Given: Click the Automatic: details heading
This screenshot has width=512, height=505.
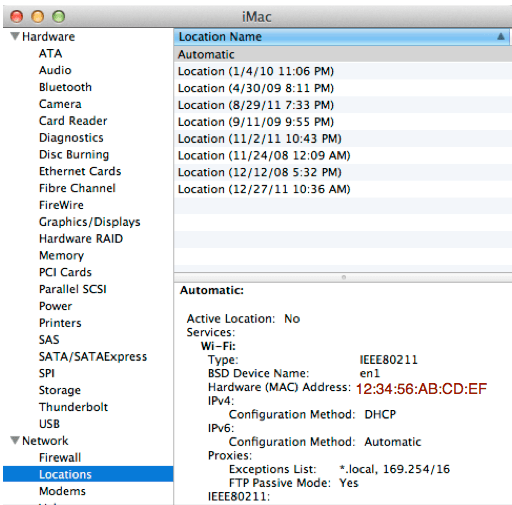Looking at the screenshot, I should click(212, 290).
